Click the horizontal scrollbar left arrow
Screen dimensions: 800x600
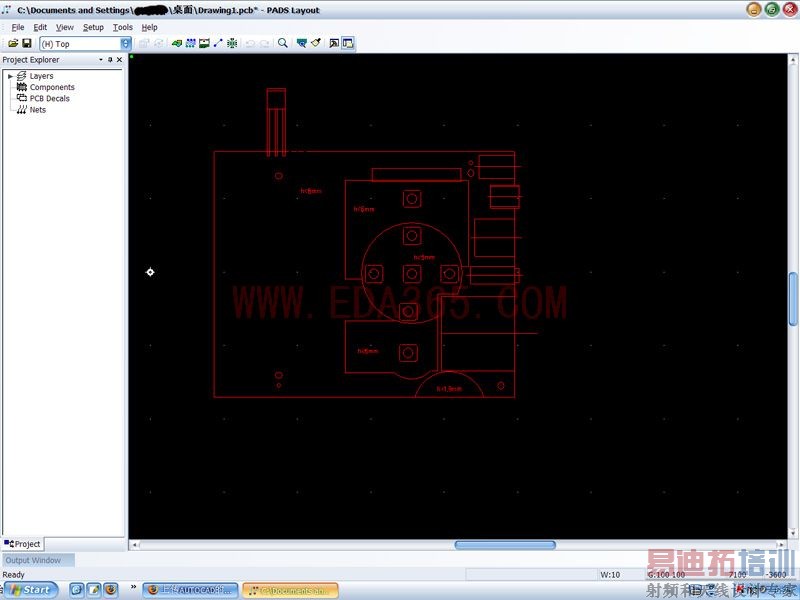point(135,545)
